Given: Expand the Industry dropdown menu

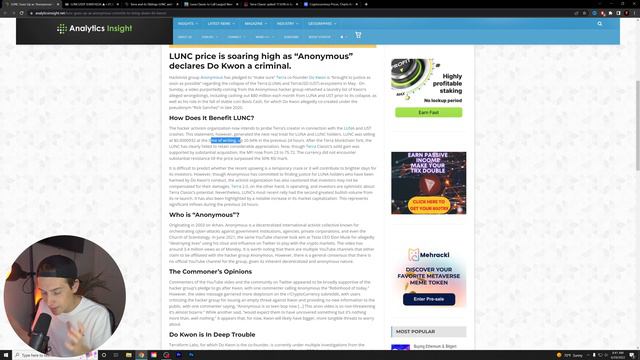Looking at the screenshot, I should pyautogui.click(x=288, y=24).
